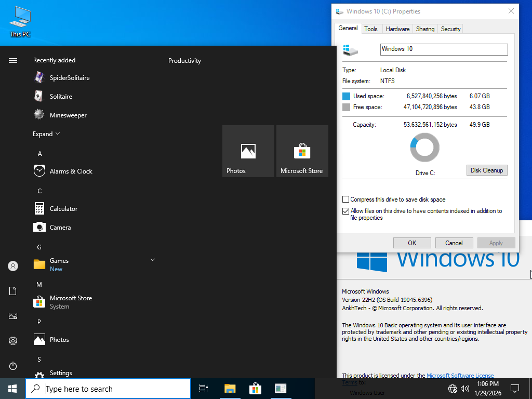Open the Photos tile
This screenshot has height=399, width=532.
coord(248,151)
